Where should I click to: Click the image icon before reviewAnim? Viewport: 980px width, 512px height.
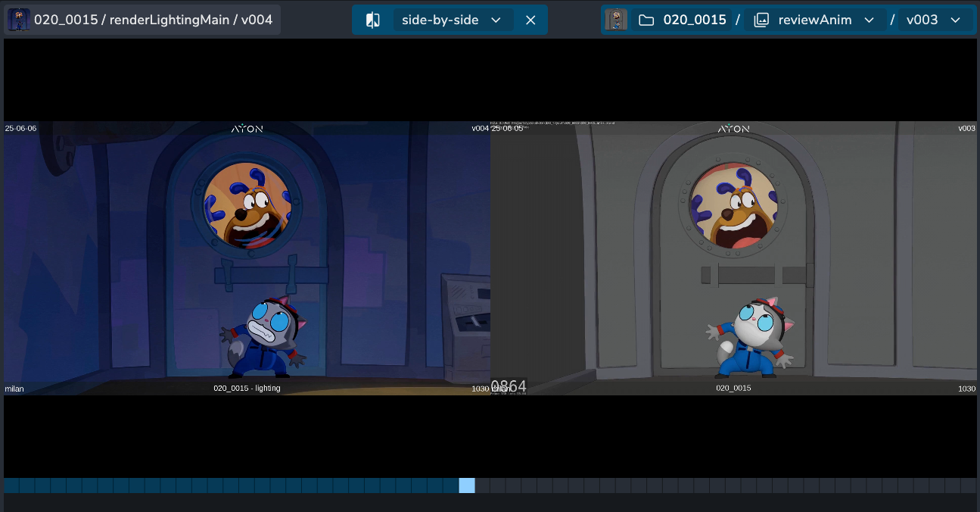[761, 20]
